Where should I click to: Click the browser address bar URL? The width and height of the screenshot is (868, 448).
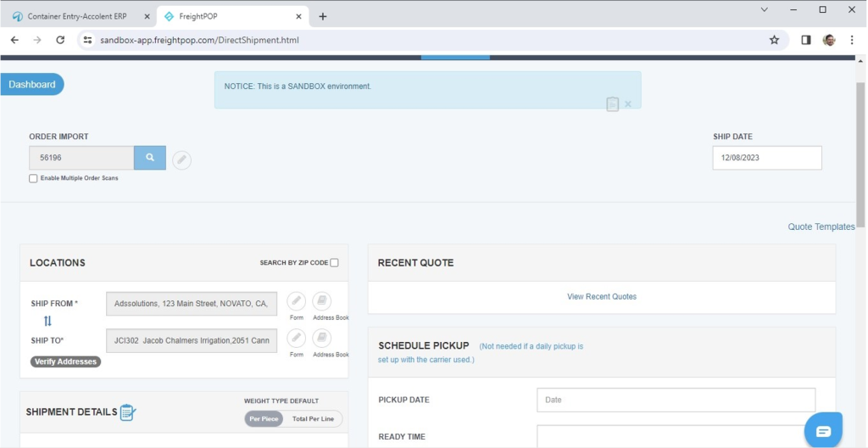coord(199,40)
